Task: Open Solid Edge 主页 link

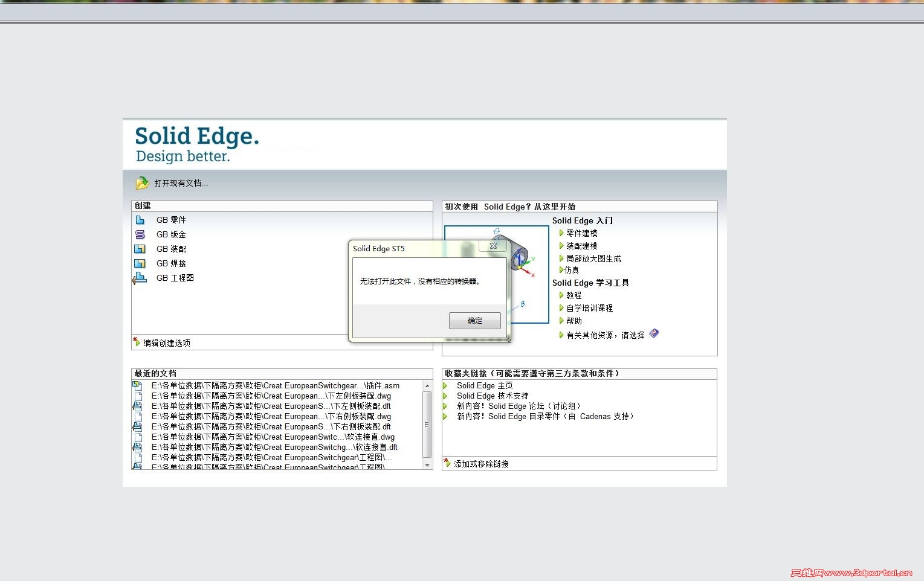Action: coord(485,385)
